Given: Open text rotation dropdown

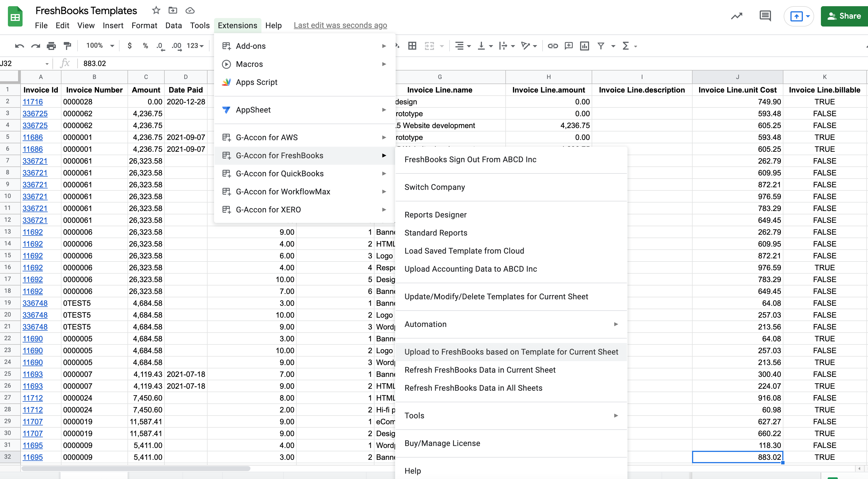Looking at the screenshot, I should [x=529, y=46].
